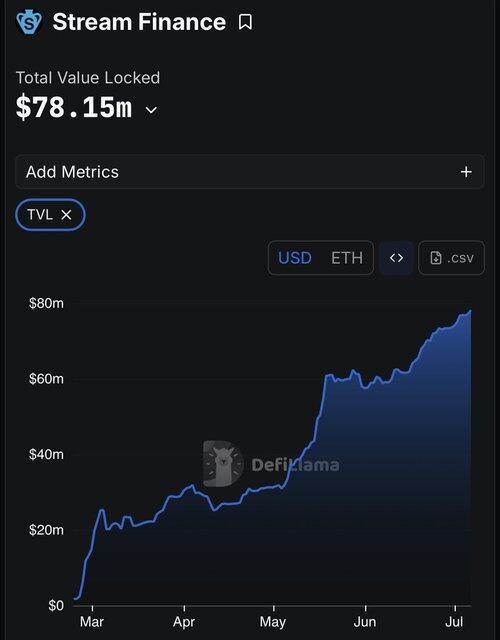Download chart data as .csv
Image resolution: width=500 pixels, height=640 pixels.
click(x=451, y=258)
